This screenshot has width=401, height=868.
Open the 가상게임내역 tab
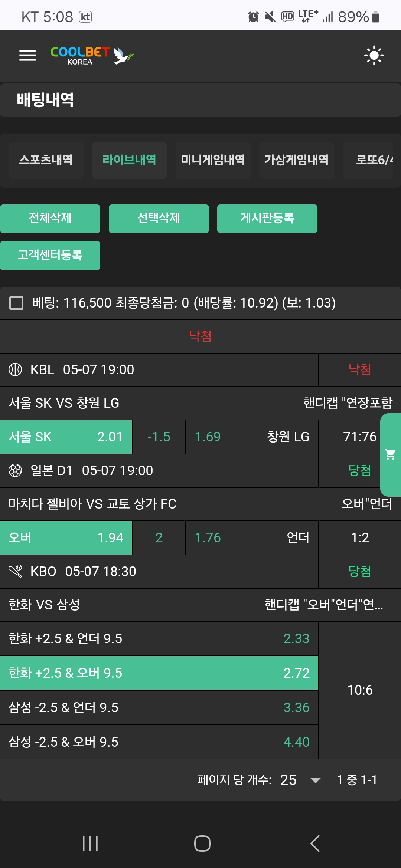297,160
